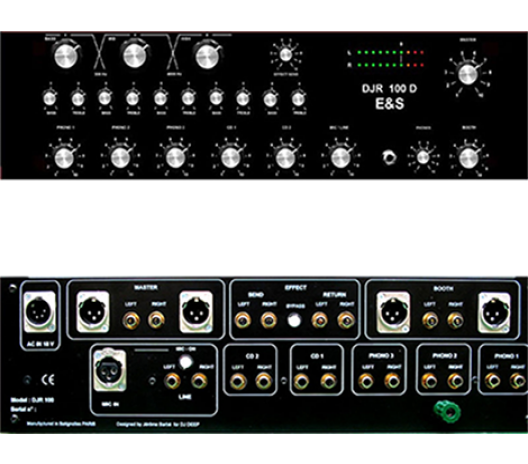This screenshot has width=528, height=464.
Task: Adjust the small Phones level knob
Action: 423,157
